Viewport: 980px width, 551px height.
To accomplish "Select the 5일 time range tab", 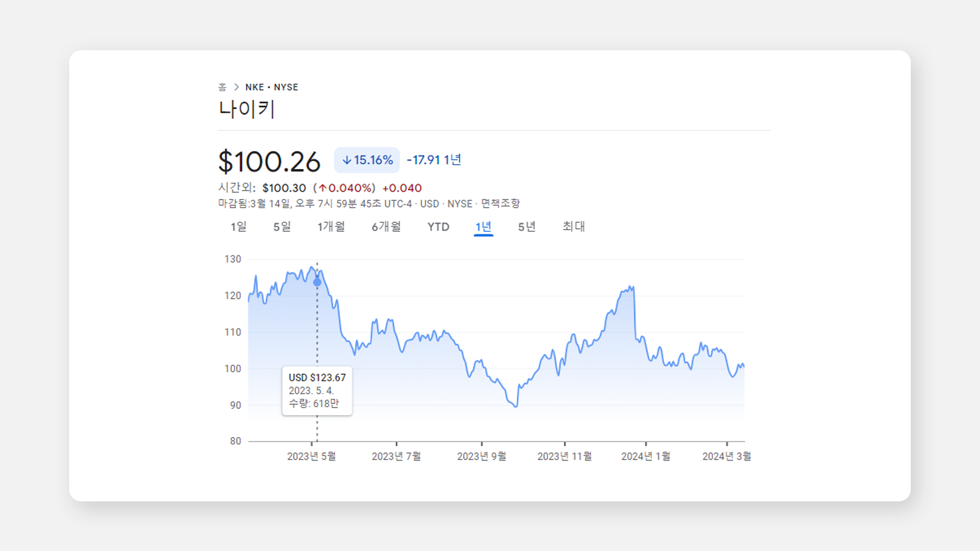I will [282, 227].
